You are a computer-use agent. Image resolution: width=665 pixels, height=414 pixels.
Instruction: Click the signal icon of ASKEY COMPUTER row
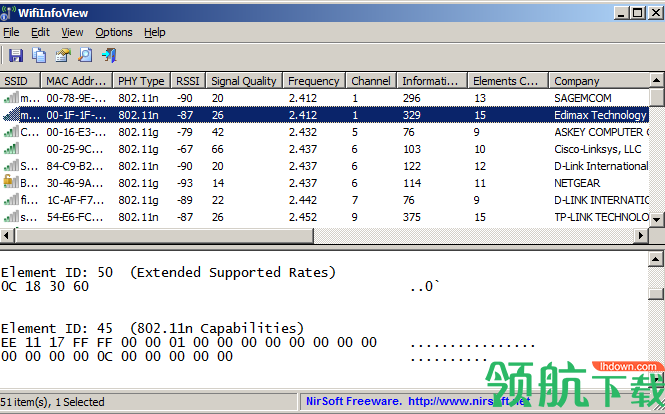coord(11,132)
